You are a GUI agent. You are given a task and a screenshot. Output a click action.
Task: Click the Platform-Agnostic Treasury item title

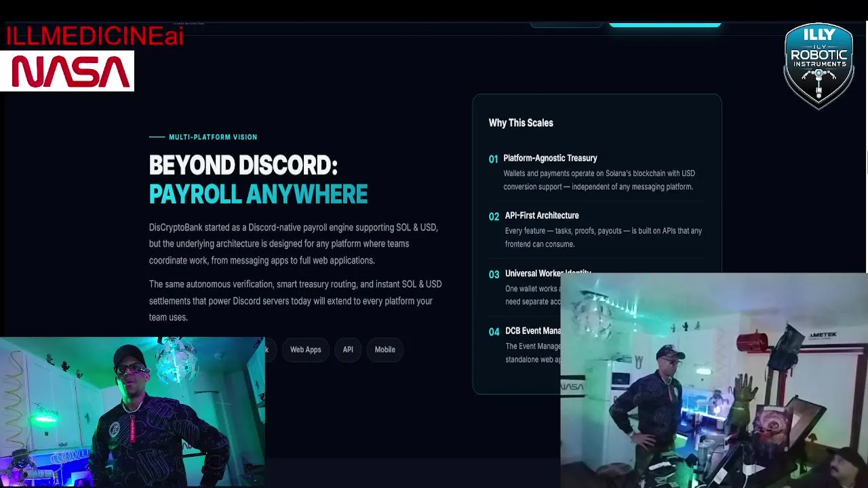550,158
